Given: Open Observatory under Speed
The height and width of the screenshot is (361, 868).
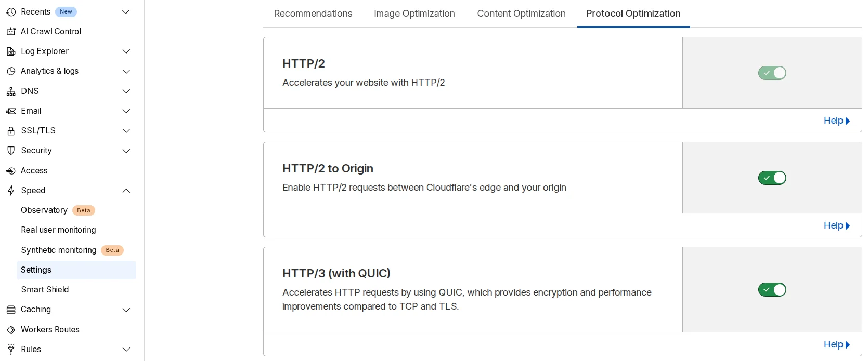Looking at the screenshot, I should [x=44, y=210].
